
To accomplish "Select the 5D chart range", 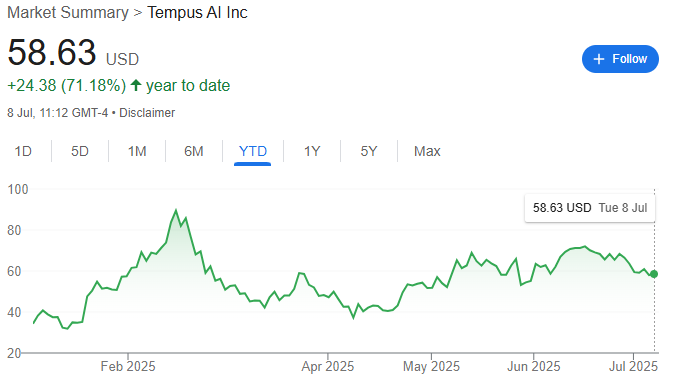I will click(x=80, y=151).
